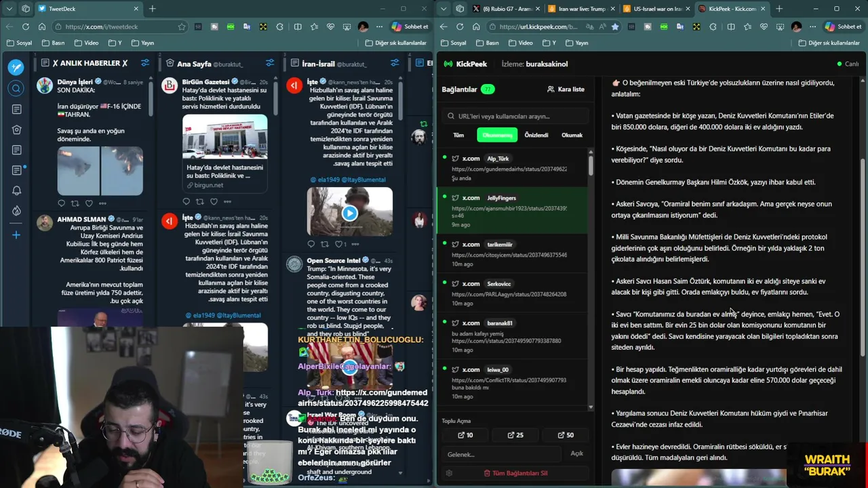The height and width of the screenshot is (488, 868).
Task: Click the Açık button next to Gelenek field
Action: point(576,453)
